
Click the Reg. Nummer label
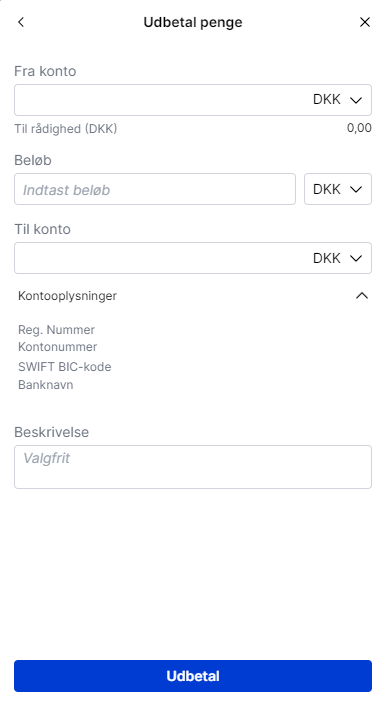pyautogui.click(x=56, y=330)
